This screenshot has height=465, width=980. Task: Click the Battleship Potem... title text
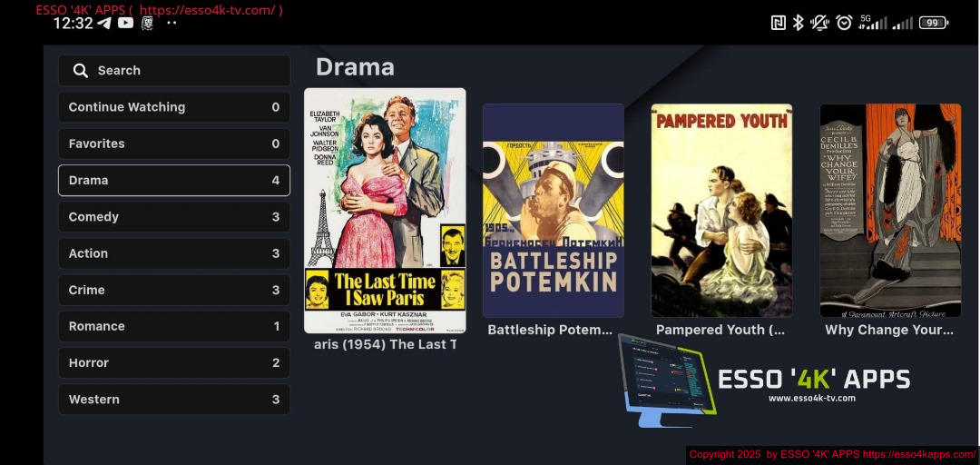pos(550,330)
